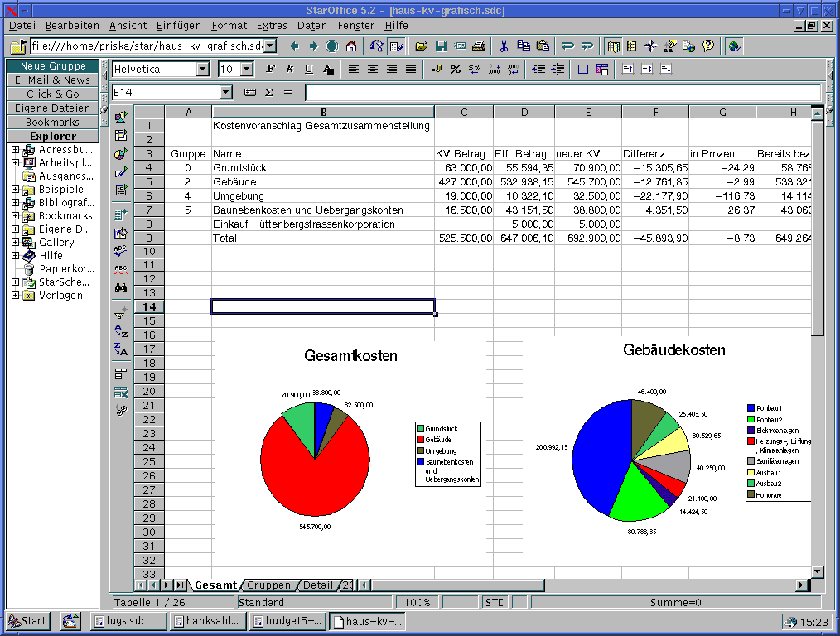
Task: Click the formula input line field
Action: point(562,92)
